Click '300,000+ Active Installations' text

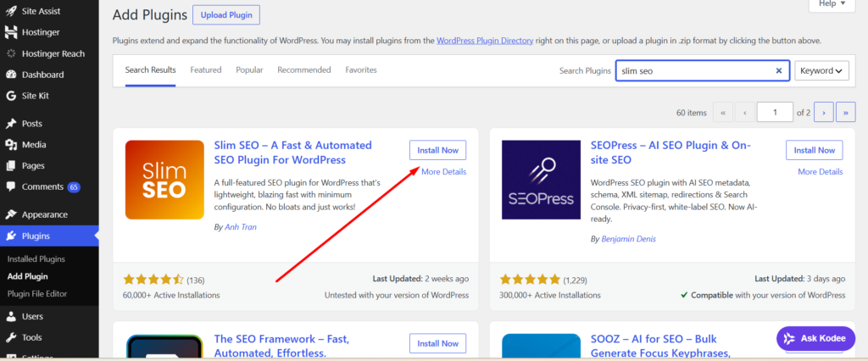click(550, 295)
